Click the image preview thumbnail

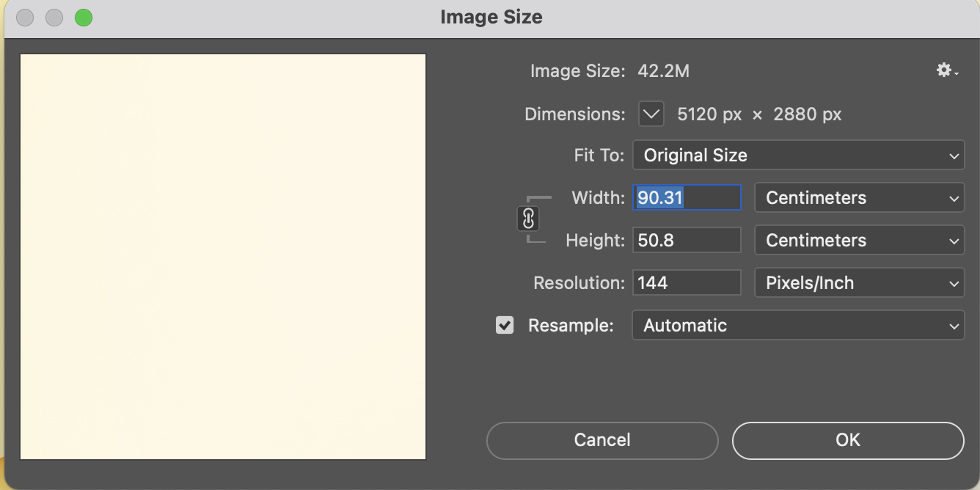(x=223, y=257)
